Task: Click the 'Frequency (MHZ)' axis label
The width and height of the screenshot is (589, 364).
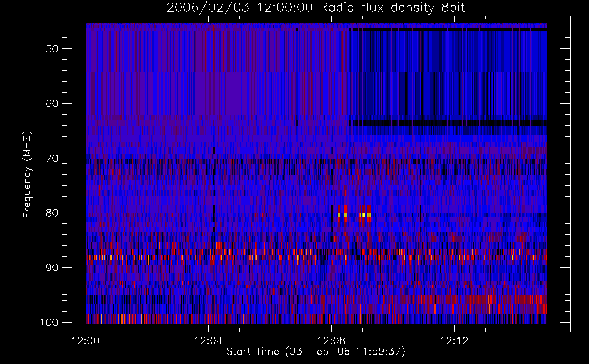Action: [x=27, y=175]
